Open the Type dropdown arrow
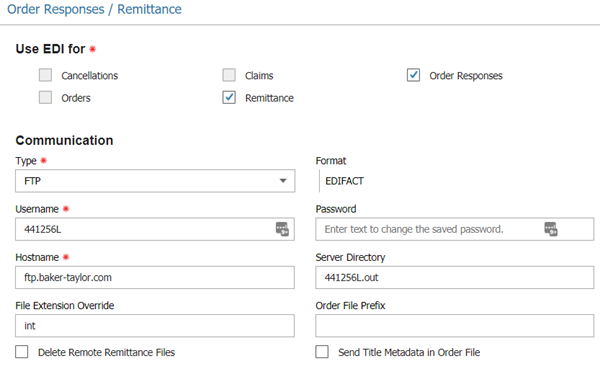This screenshot has height=374, width=600. click(283, 181)
